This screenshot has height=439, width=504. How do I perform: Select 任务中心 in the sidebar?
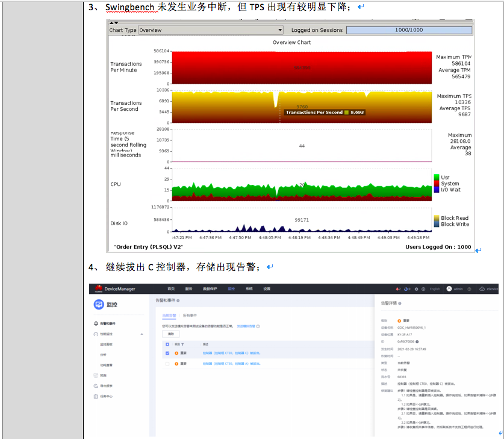106,396
